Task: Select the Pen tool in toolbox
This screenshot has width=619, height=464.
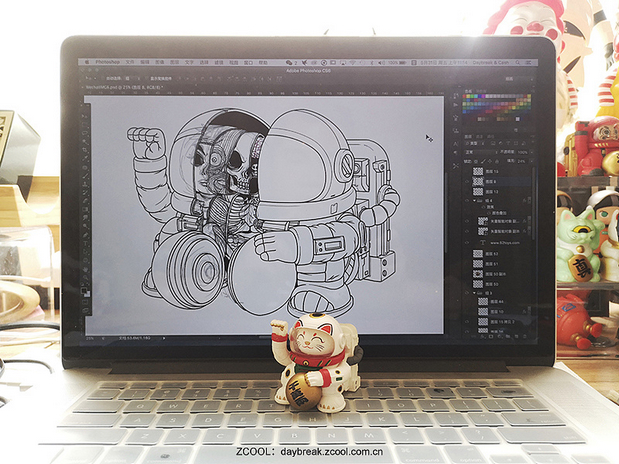Action: point(84,234)
